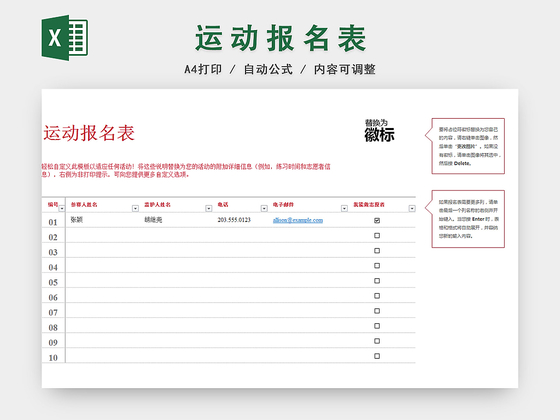Click the 参赛人姓名 column header
This screenshot has width=560, height=420.
[x=84, y=205]
